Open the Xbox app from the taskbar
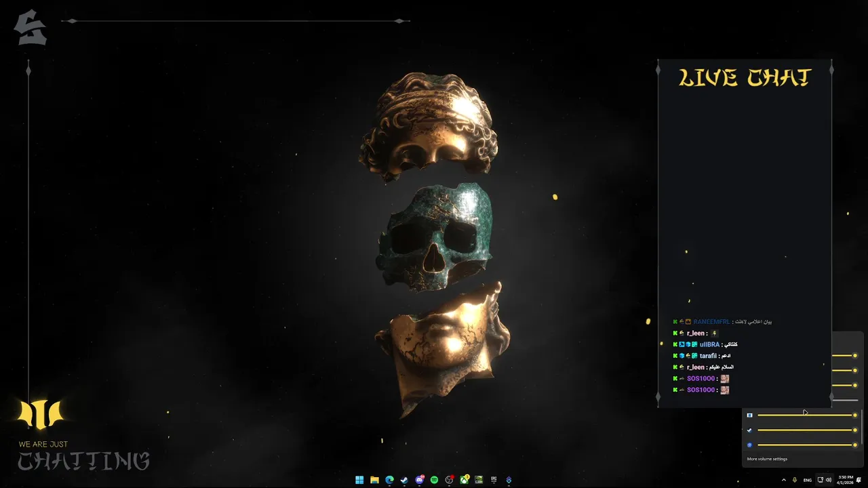Image resolution: width=868 pixels, height=488 pixels. click(x=465, y=480)
